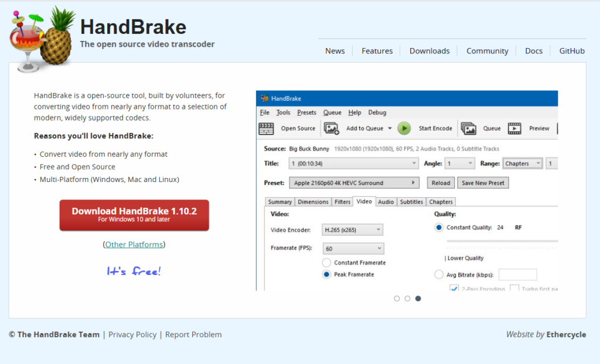Open the Downloads navigation menu item
This screenshot has height=364, width=600.
tap(429, 51)
